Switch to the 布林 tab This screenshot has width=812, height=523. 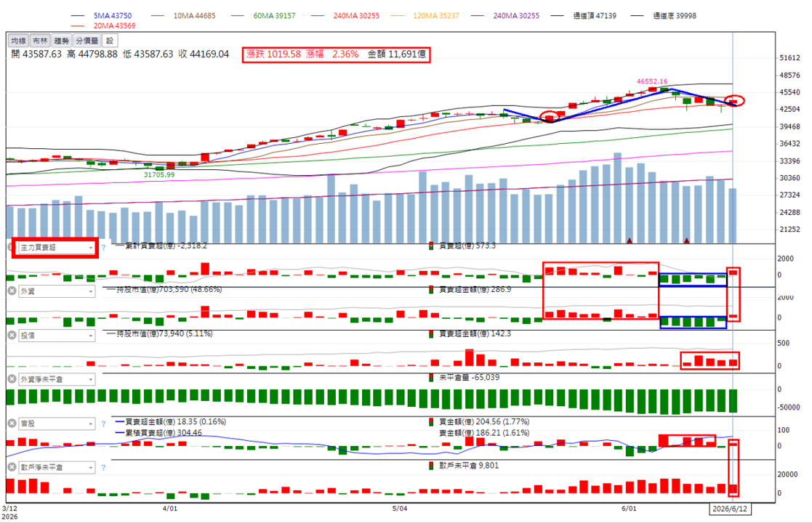coord(40,41)
